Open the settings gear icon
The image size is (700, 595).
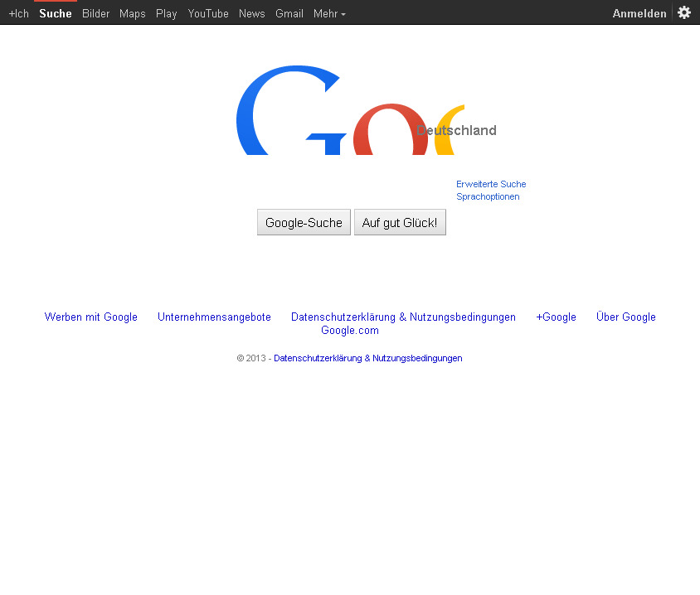[684, 12]
